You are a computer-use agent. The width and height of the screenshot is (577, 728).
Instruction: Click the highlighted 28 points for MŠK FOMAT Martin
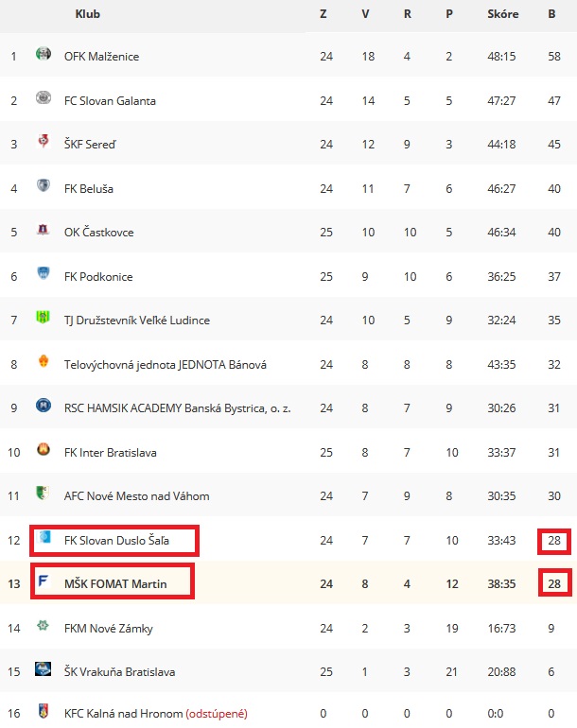[554, 583]
